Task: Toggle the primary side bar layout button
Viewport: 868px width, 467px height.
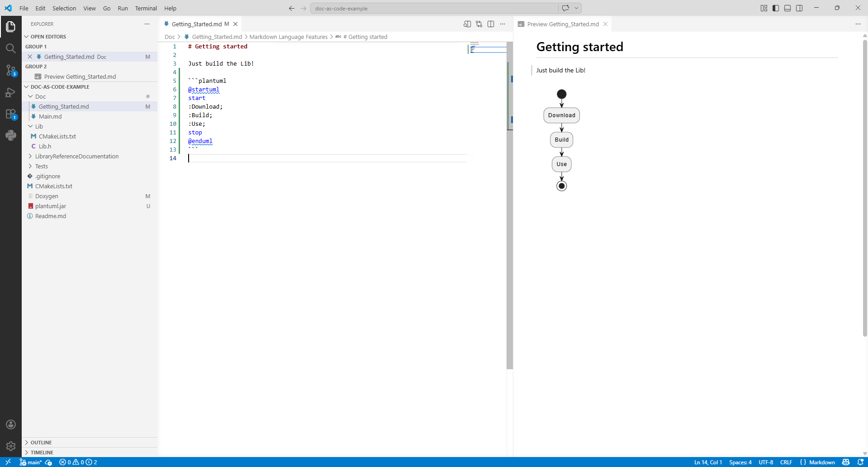Action: click(776, 8)
